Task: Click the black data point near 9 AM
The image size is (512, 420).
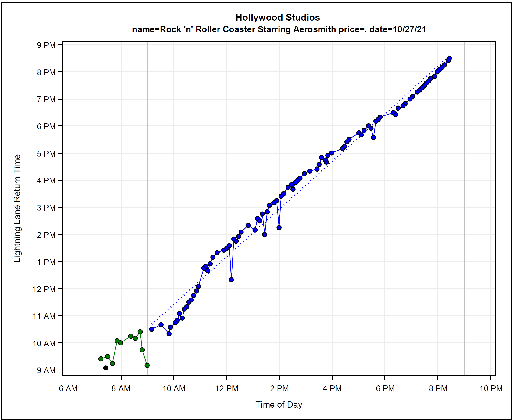Action: (105, 368)
